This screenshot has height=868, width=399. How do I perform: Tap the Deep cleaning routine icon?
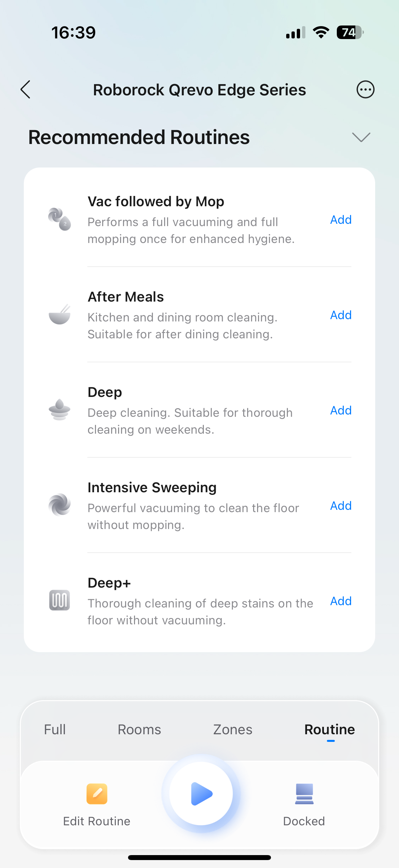click(60, 410)
